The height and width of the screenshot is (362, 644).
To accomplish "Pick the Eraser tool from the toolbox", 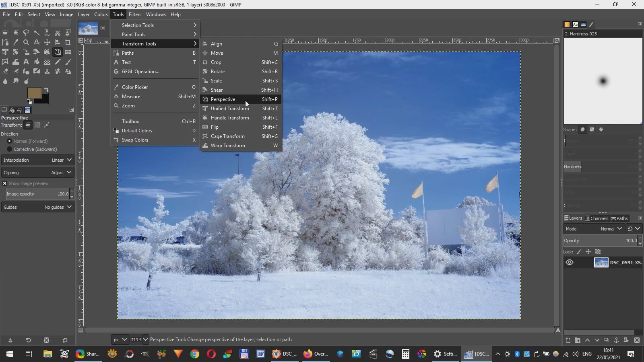I will point(5,71).
